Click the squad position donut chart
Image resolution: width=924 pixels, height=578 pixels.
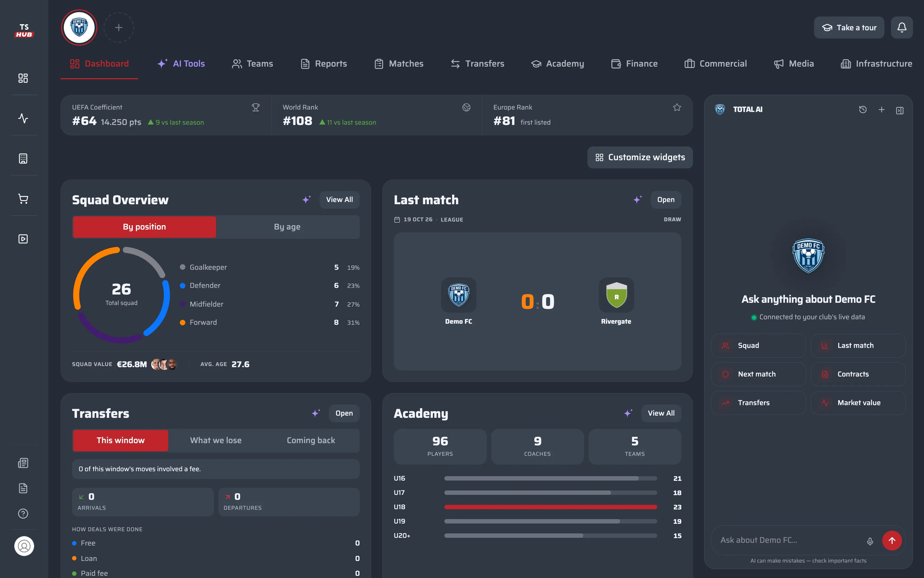[122, 295]
